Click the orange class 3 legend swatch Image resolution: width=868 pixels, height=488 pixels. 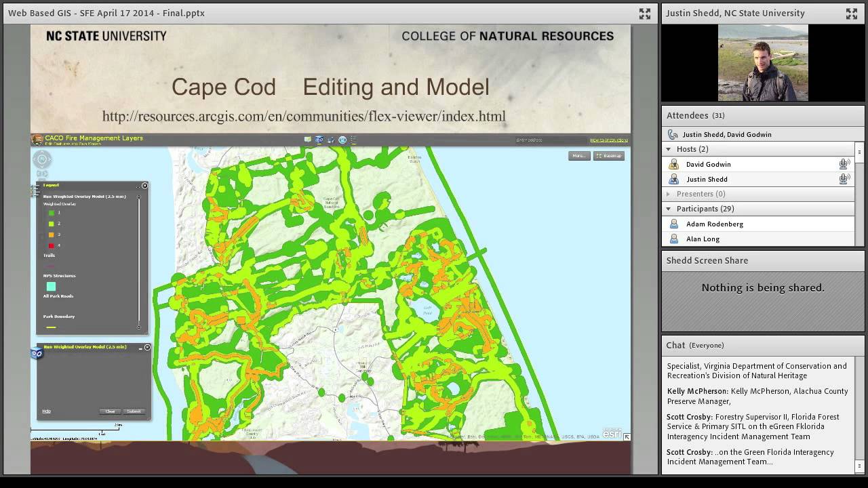click(x=52, y=235)
